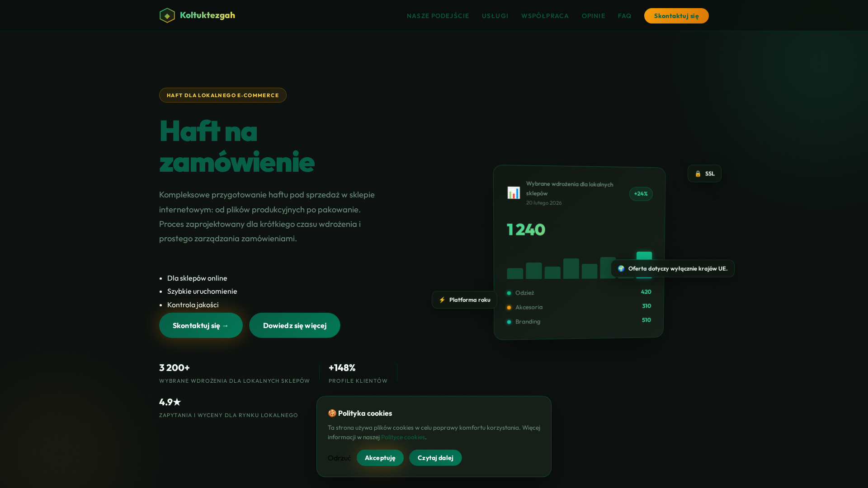Viewport: 868px width, 488px height.
Task: Click the Koltuktezgah hexagon logo icon
Action: pyautogui.click(x=167, y=15)
